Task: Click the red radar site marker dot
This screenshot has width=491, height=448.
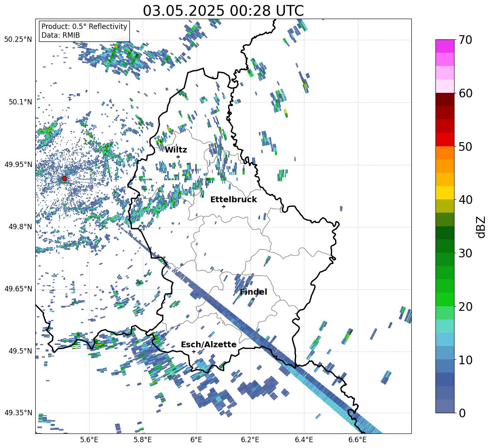Action: [64, 178]
